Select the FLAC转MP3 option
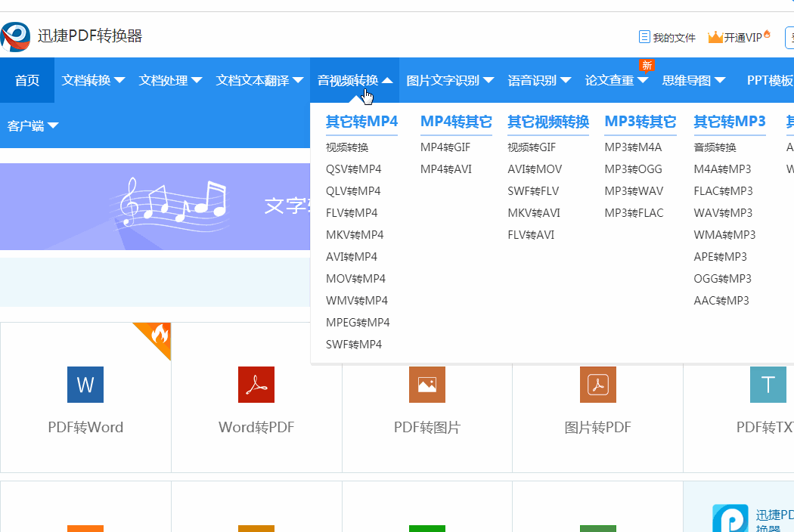Image resolution: width=794 pixels, height=532 pixels. tap(723, 190)
